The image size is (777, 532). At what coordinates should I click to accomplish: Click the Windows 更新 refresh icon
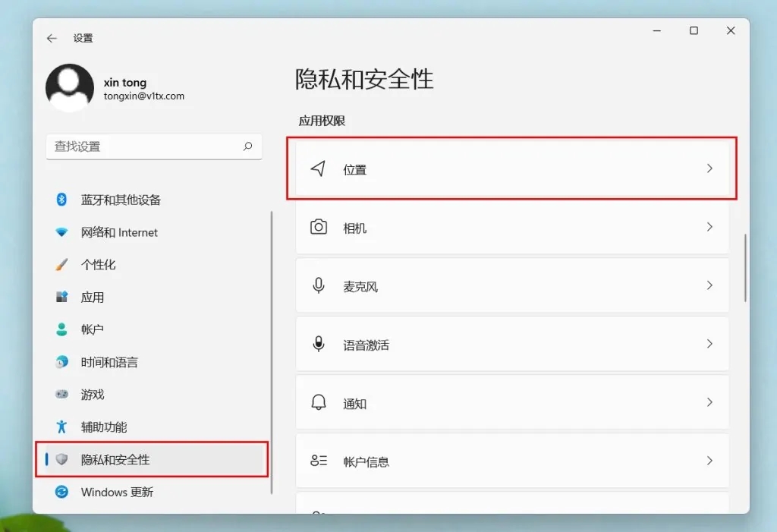point(61,492)
